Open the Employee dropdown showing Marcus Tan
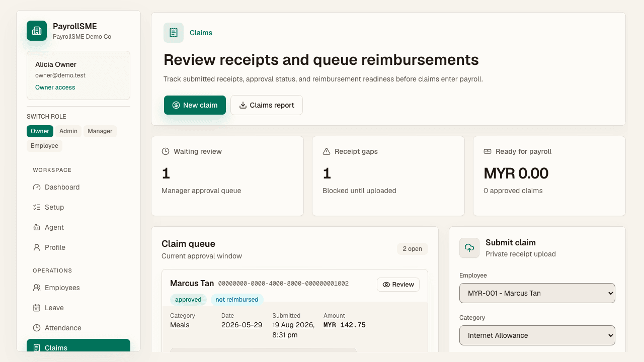 [537, 293]
